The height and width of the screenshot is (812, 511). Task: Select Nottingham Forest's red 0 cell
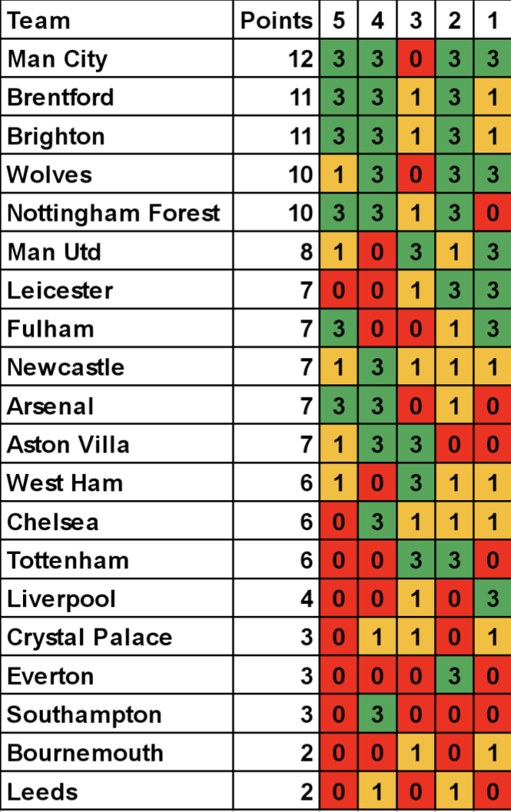coord(493,213)
